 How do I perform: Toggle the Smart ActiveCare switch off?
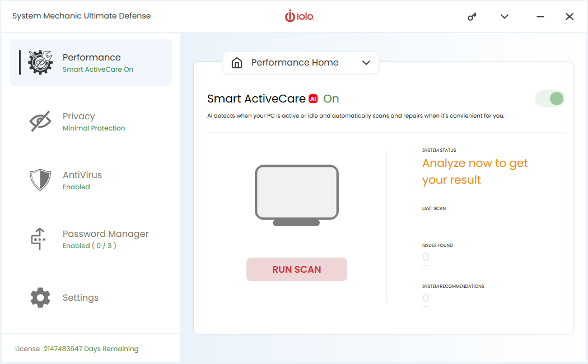550,99
